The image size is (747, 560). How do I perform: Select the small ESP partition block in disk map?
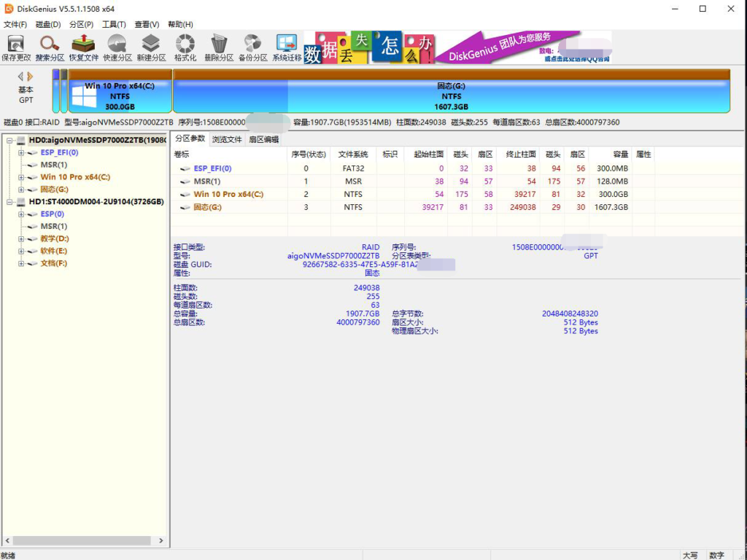click(56, 91)
